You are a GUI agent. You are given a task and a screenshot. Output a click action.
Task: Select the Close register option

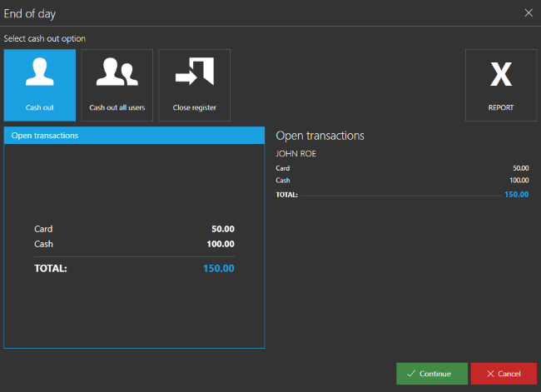click(x=194, y=85)
